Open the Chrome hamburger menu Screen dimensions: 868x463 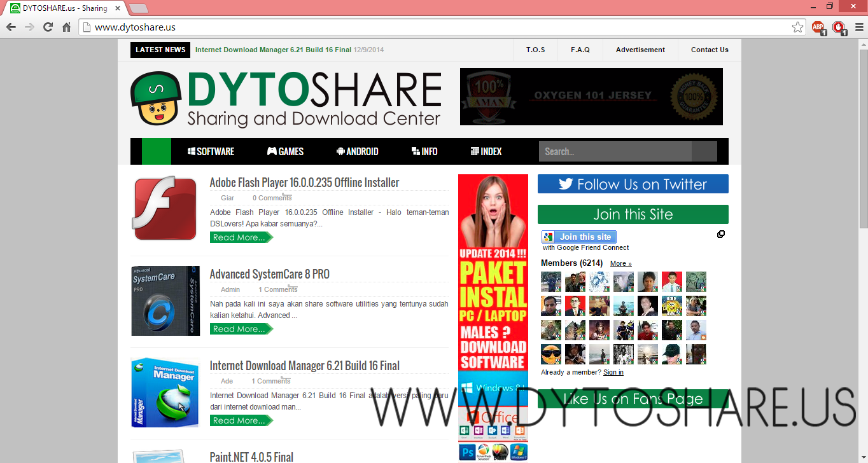pos(858,27)
